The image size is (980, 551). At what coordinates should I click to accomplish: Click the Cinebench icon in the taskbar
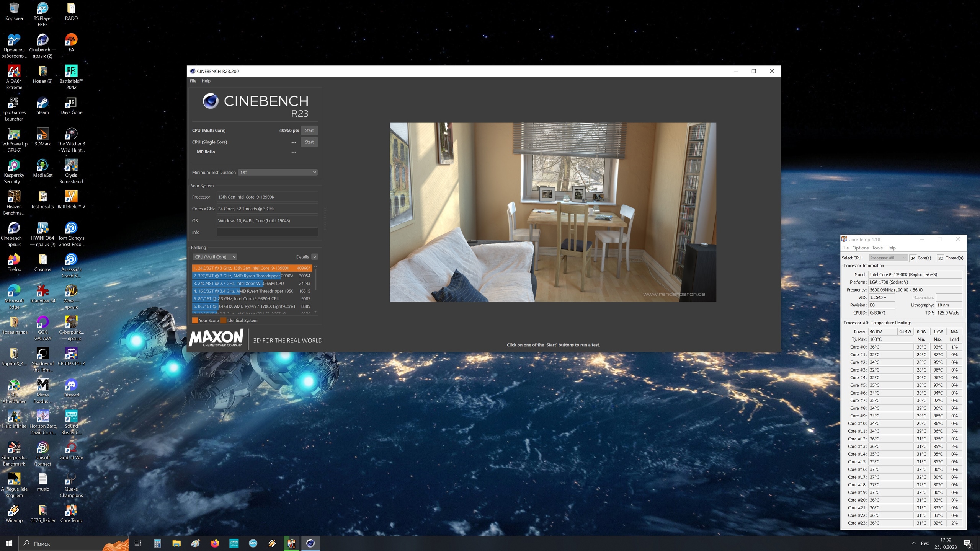(310, 543)
